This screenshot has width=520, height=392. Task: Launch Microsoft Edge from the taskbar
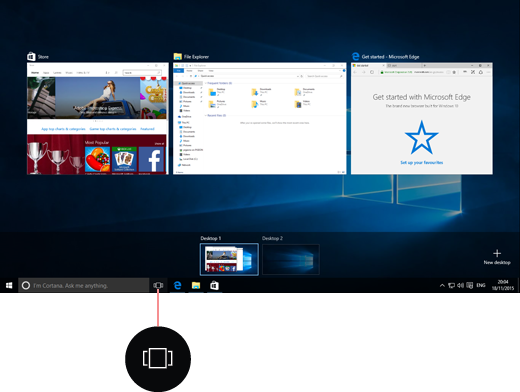(x=178, y=285)
